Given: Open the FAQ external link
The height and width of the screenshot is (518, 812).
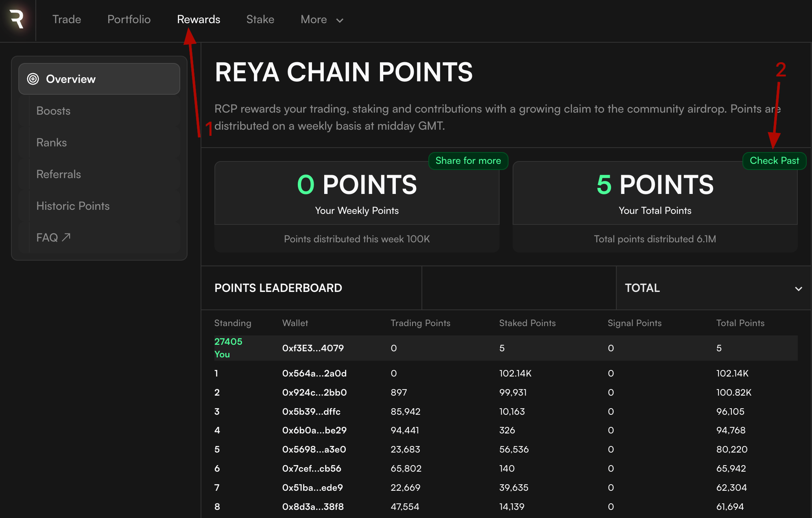Looking at the screenshot, I should pos(99,237).
